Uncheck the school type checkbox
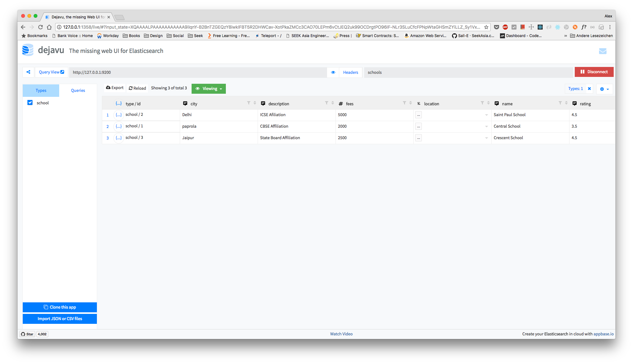This screenshot has height=364, width=633. (x=30, y=102)
